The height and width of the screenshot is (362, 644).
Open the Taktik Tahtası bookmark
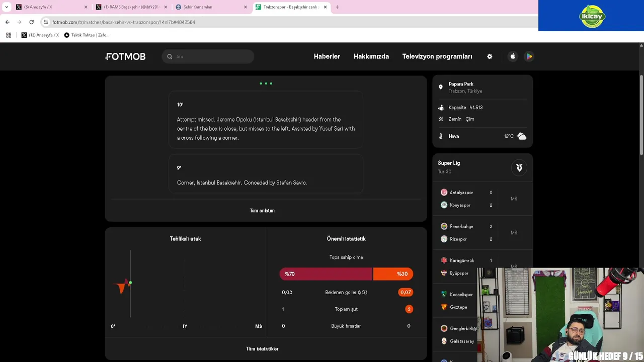[x=87, y=35]
